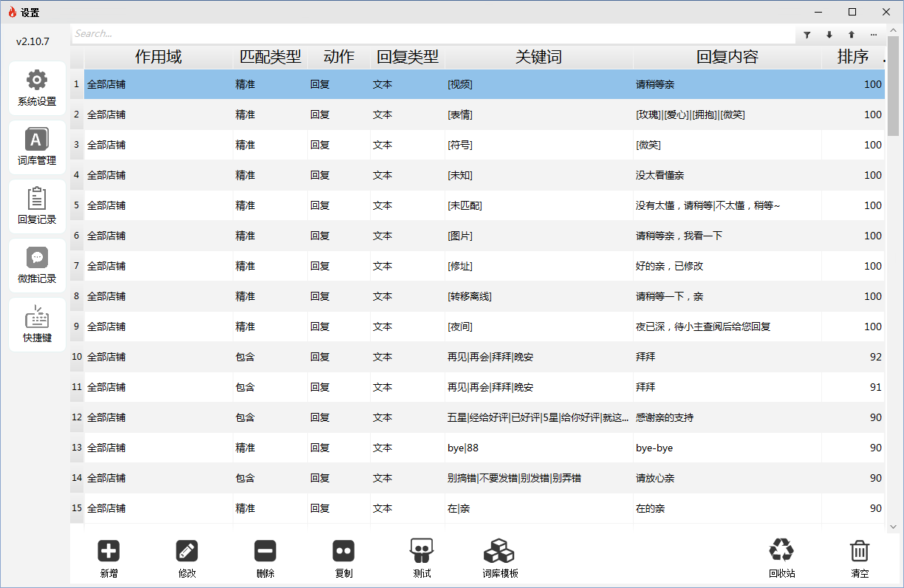Click row number 5 header

(77, 205)
